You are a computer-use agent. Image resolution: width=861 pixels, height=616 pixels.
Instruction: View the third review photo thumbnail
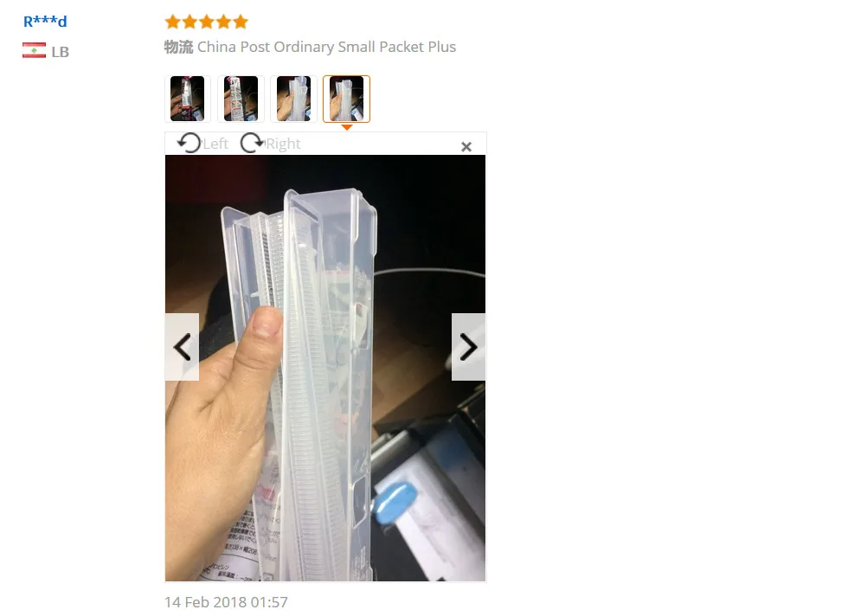point(293,99)
